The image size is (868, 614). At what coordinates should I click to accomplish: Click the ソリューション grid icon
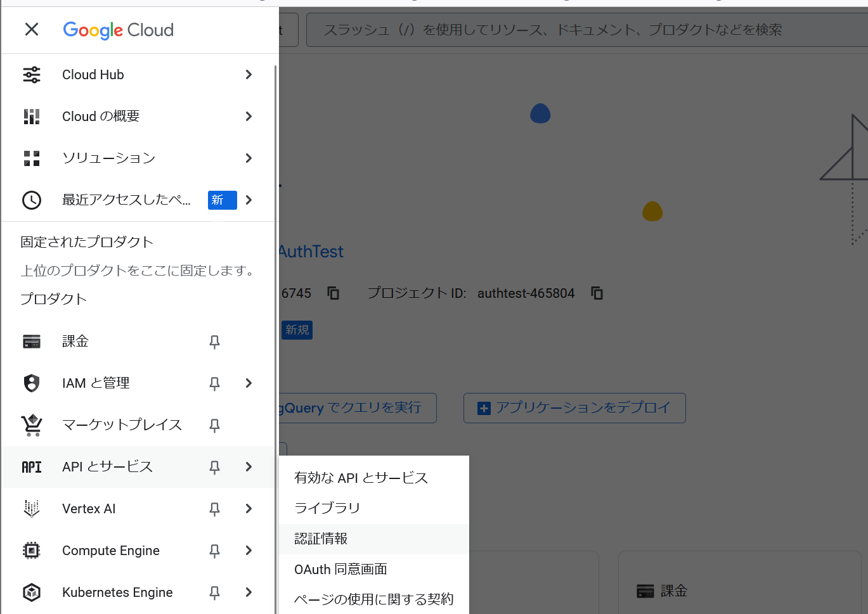click(32, 158)
